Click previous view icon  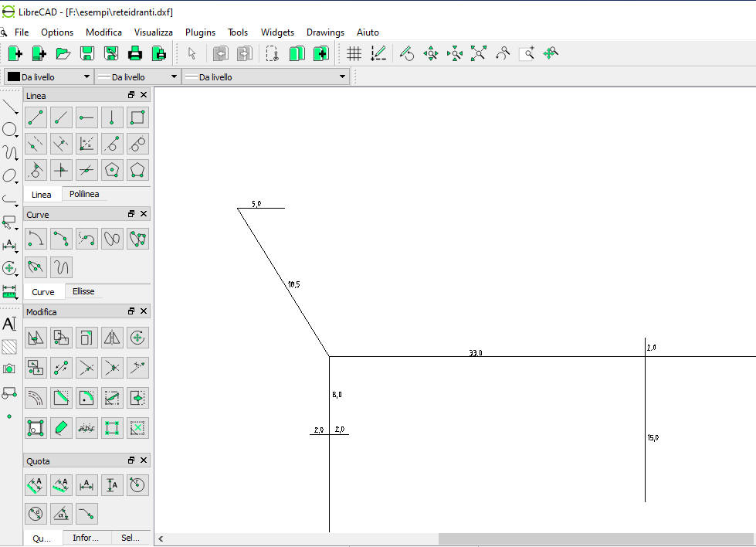[503, 53]
